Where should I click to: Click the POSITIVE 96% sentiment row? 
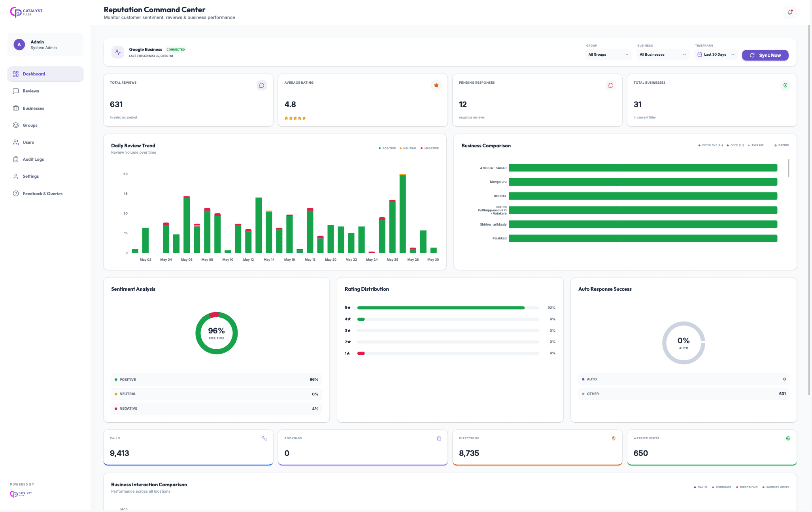pos(217,380)
